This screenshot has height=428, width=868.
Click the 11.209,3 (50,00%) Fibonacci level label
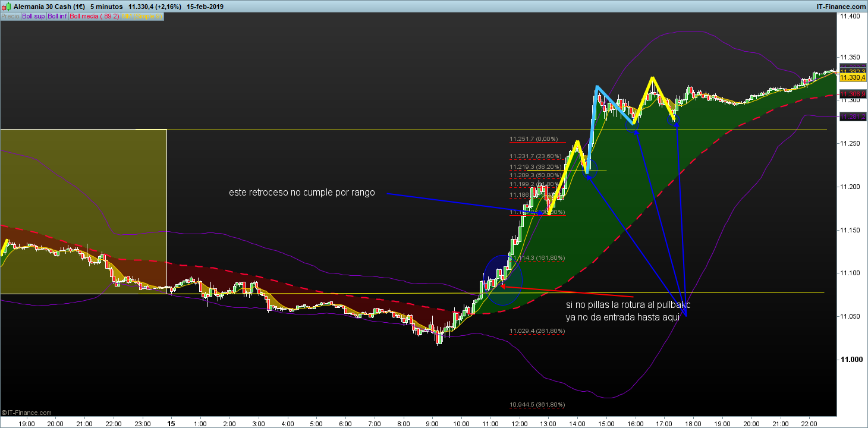coord(536,175)
